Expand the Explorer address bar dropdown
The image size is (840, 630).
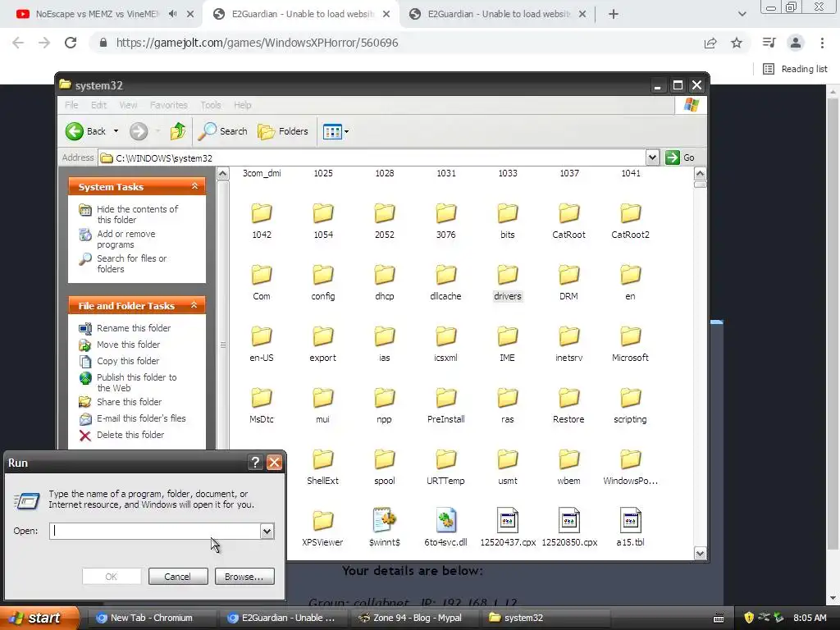tap(652, 157)
